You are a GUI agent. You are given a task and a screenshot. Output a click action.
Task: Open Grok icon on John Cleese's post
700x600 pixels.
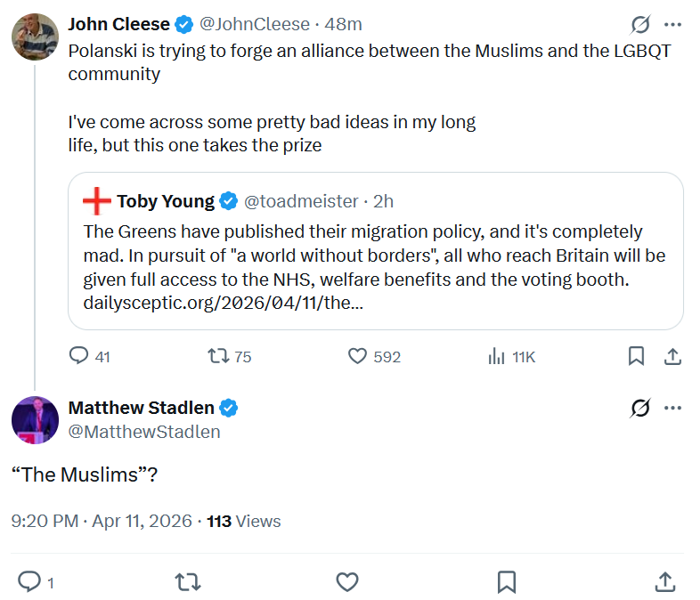coord(640,24)
